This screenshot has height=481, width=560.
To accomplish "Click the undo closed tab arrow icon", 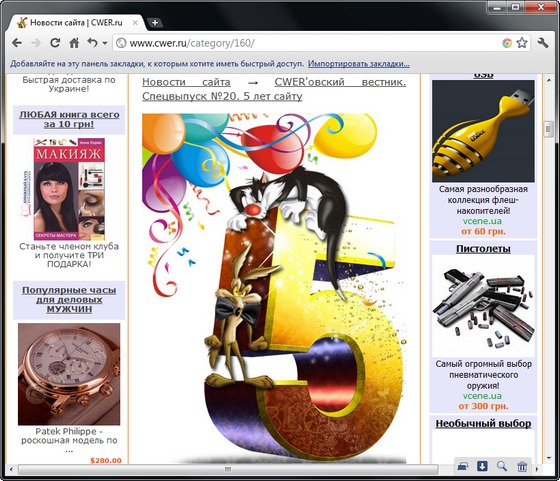I will coord(92,43).
